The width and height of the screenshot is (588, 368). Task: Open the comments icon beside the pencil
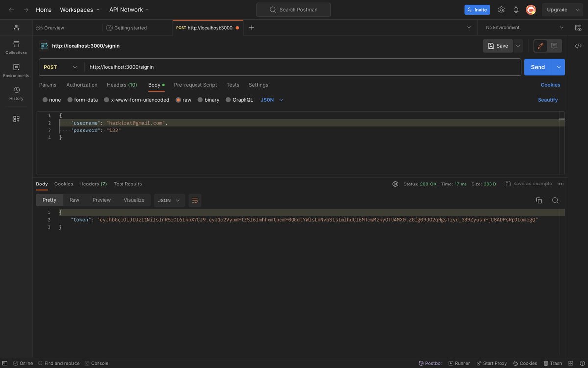pyautogui.click(x=554, y=46)
